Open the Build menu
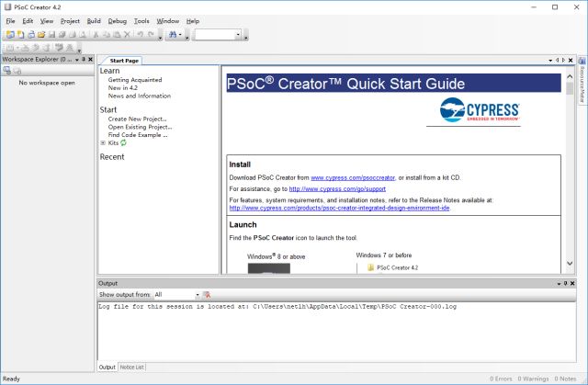This screenshot has height=385, width=588. click(94, 21)
